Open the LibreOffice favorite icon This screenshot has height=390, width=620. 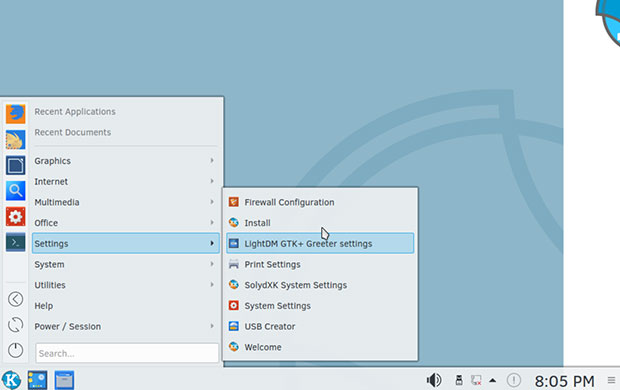(15, 165)
